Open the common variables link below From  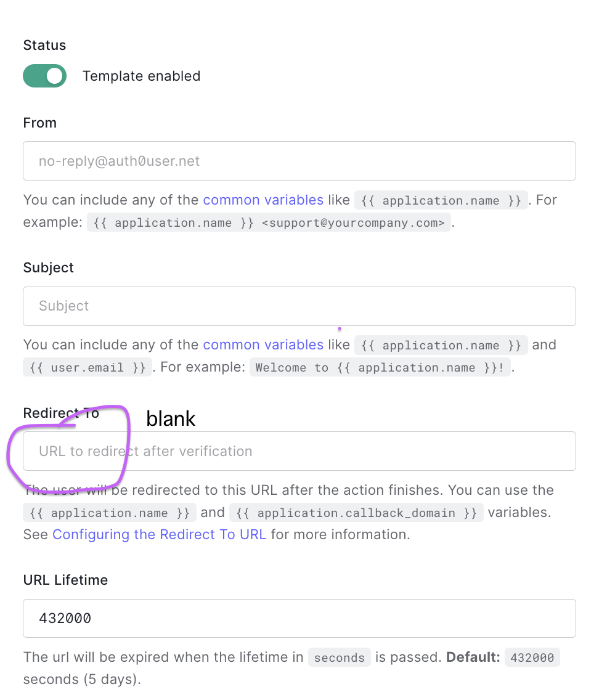point(263,200)
